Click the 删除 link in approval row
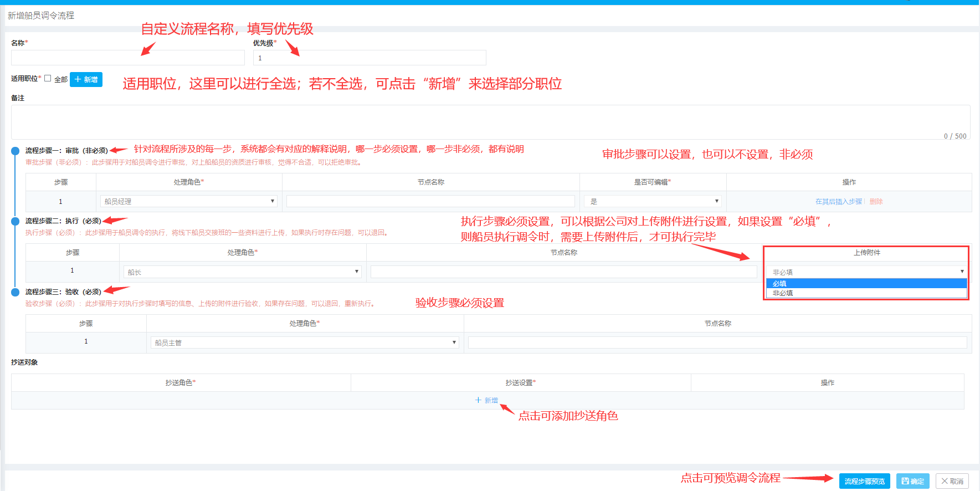This screenshot has width=980, height=491. coord(876,202)
